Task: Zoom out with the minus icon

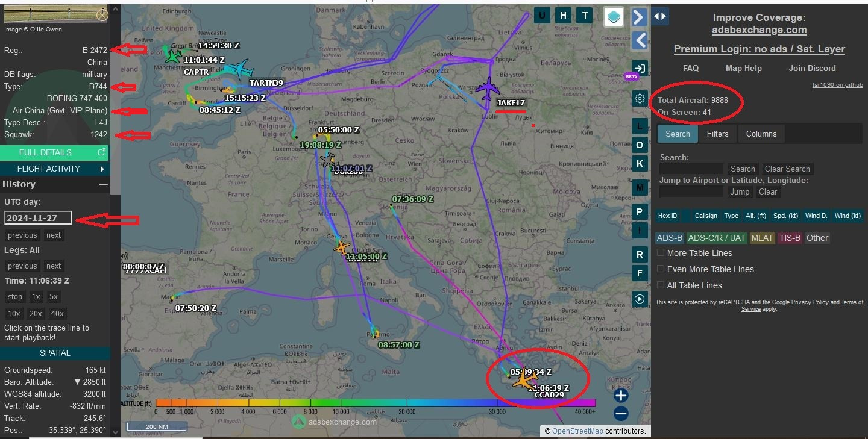Action: [621, 414]
